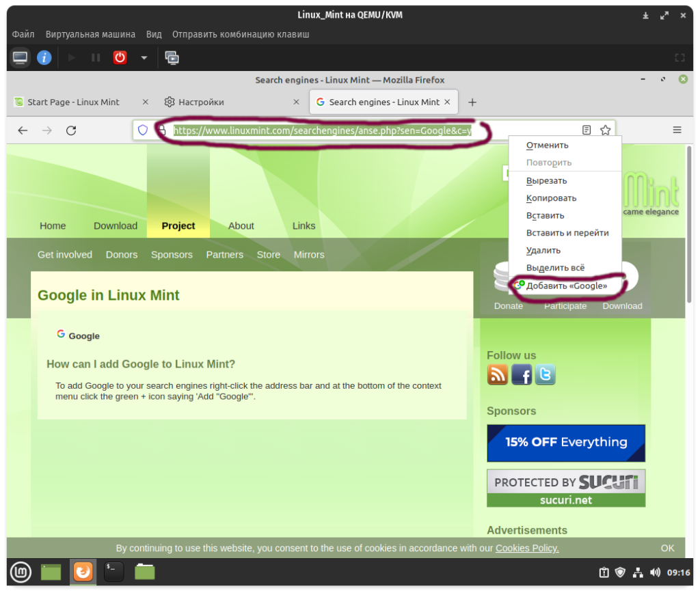Open the Project navigation tab
Screen dimensions: 700x593
[x=178, y=225]
